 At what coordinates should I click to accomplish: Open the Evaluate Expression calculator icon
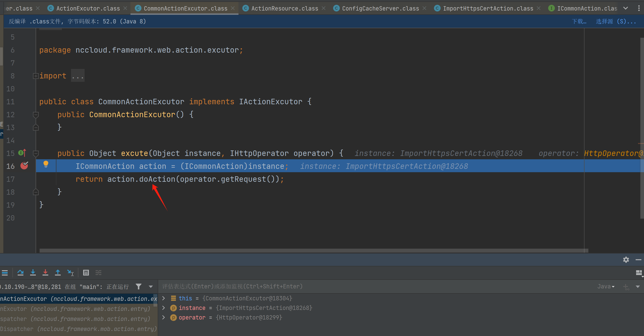click(86, 272)
